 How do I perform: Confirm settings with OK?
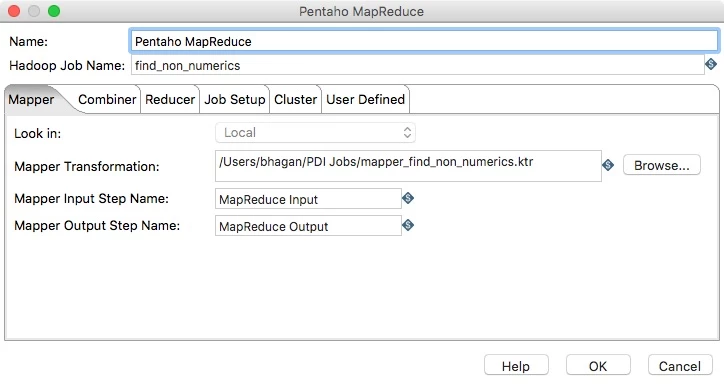pos(598,366)
